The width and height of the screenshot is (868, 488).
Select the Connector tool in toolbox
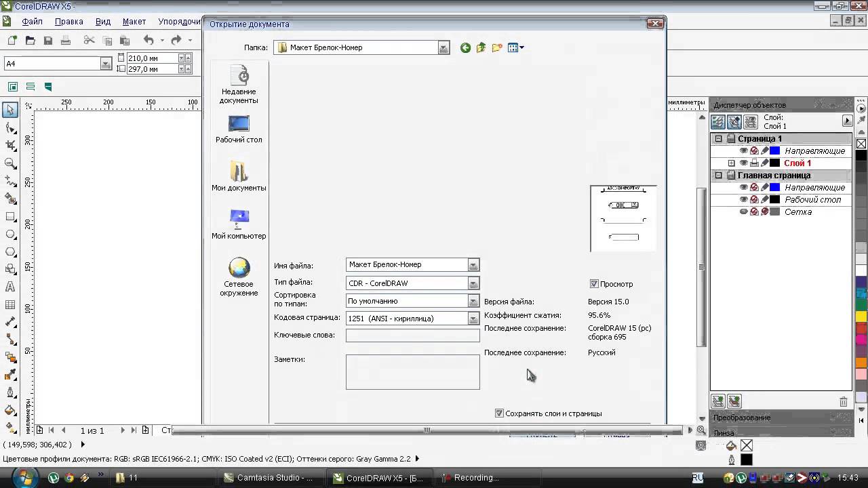(x=10, y=340)
